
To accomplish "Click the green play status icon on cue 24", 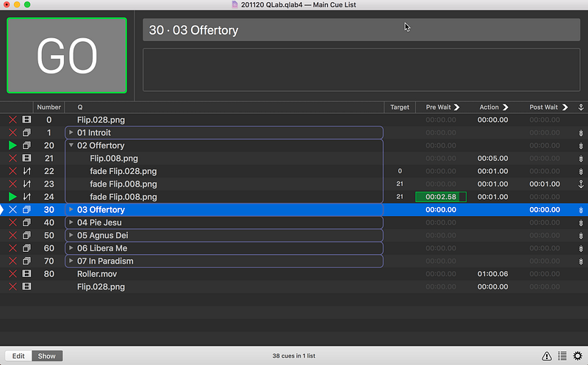I will coord(12,197).
